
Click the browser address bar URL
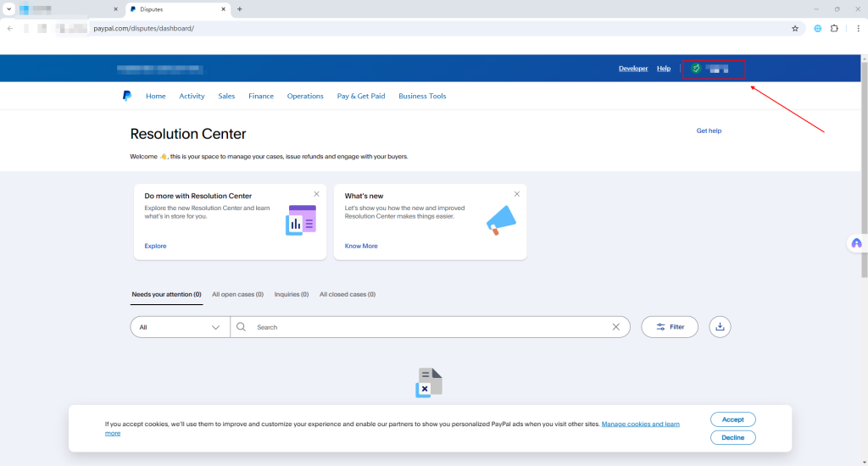tap(144, 28)
